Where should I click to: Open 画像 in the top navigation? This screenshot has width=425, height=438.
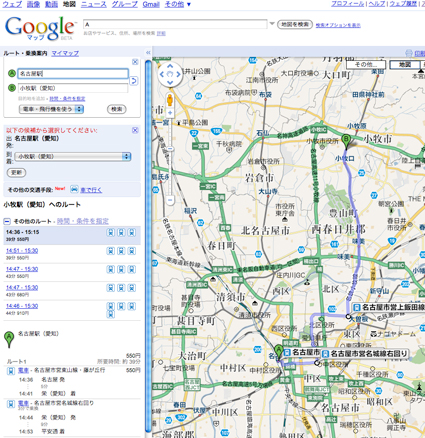tap(32, 4)
